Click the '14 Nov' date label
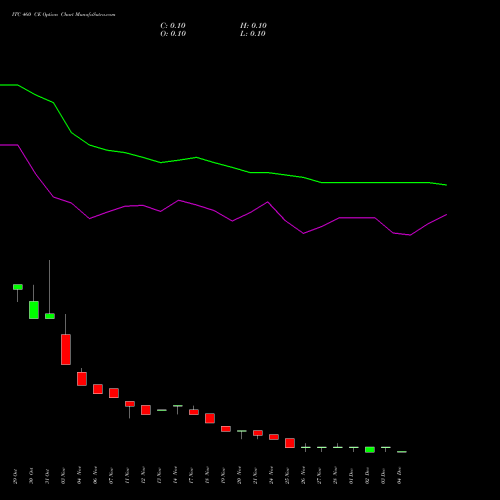The image size is (500, 500). click(175, 476)
